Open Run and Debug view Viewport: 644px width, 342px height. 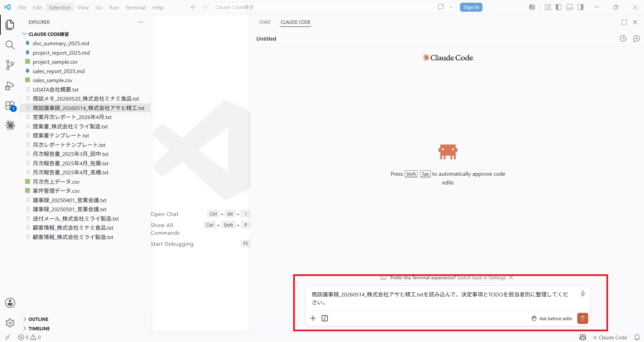pyautogui.click(x=10, y=86)
